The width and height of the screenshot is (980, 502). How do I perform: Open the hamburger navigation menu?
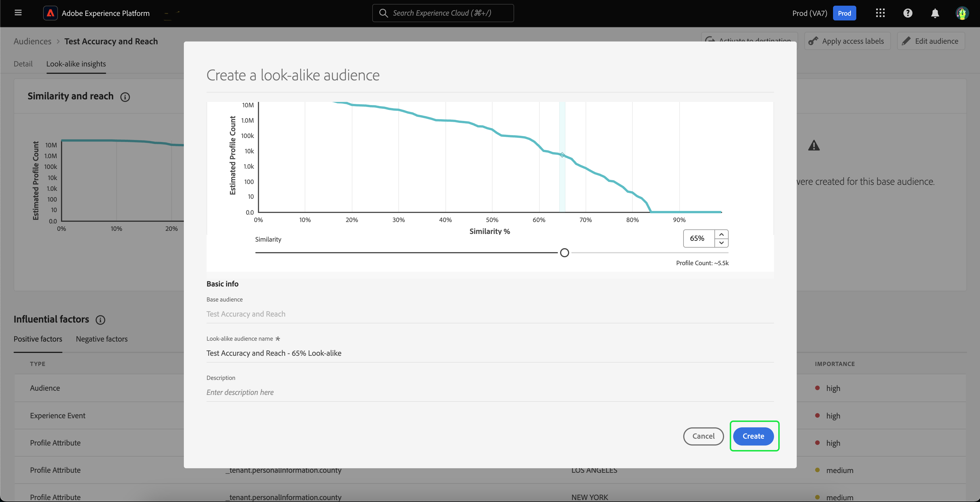pyautogui.click(x=18, y=13)
